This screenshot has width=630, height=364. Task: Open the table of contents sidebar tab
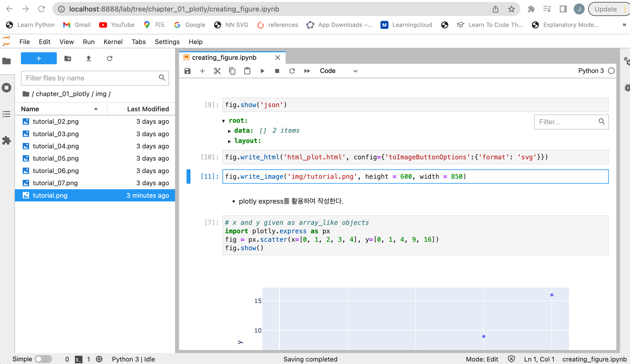point(7,114)
